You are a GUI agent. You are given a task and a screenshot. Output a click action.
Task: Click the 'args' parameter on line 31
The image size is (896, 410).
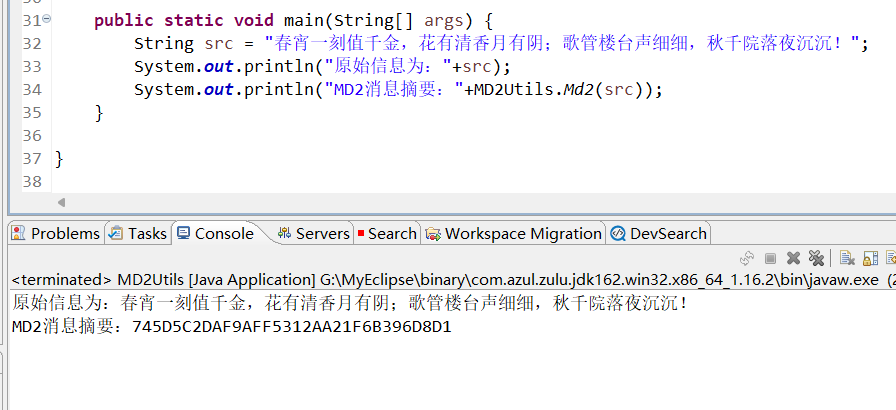(x=444, y=22)
